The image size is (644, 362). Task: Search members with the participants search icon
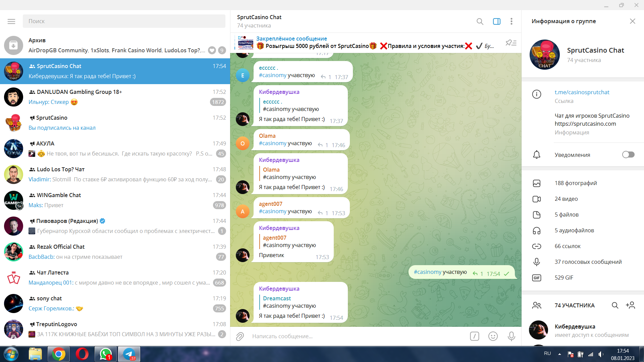tap(614, 305)
